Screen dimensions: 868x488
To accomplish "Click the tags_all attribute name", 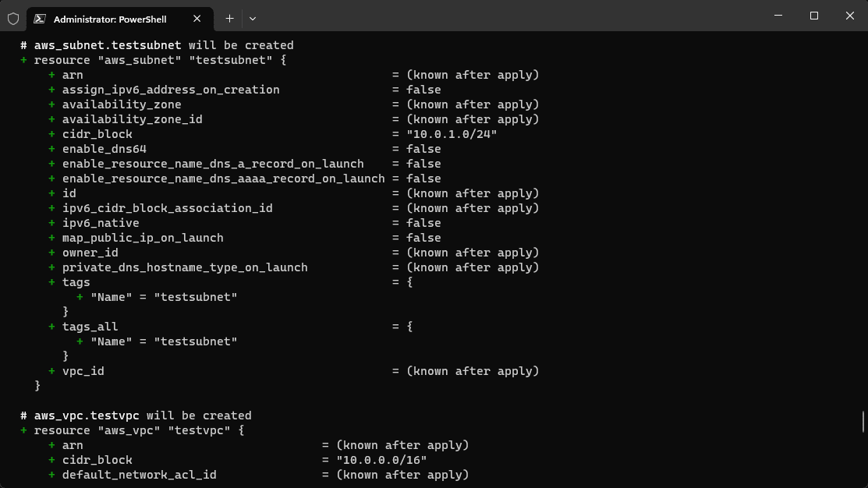I will click(90, 327).
